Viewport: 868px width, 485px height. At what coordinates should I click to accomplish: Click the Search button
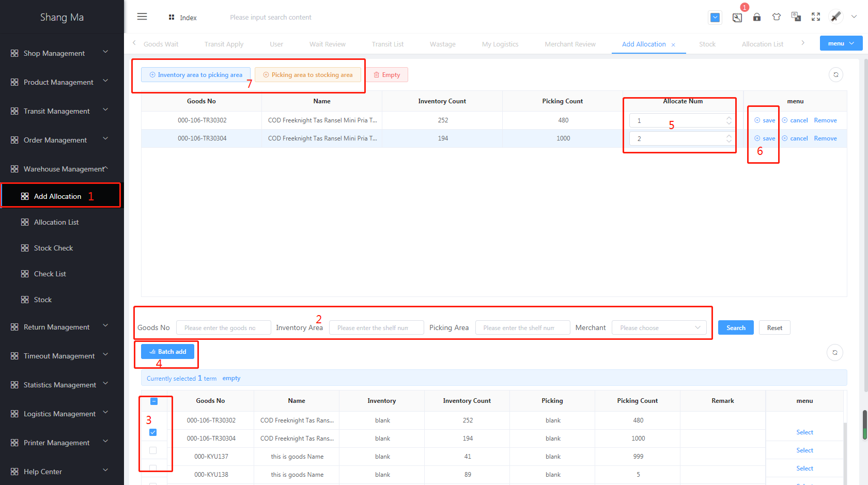736,328
